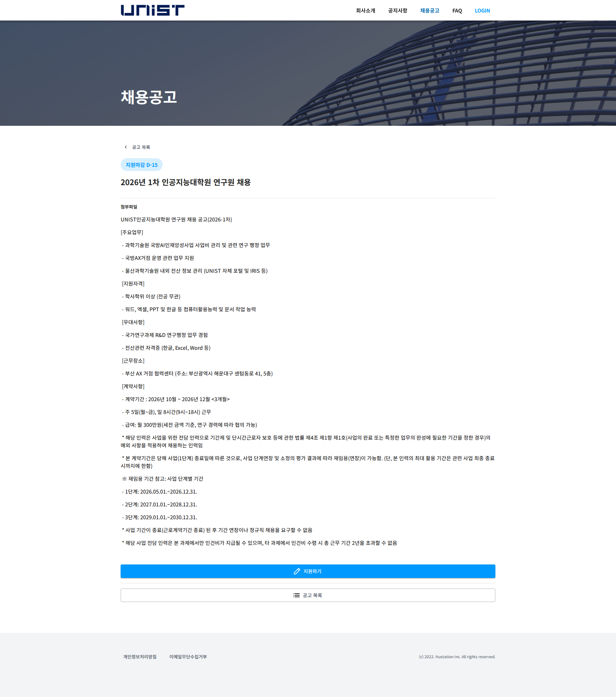Open the FAQ menu item

(x=457, y=11)
